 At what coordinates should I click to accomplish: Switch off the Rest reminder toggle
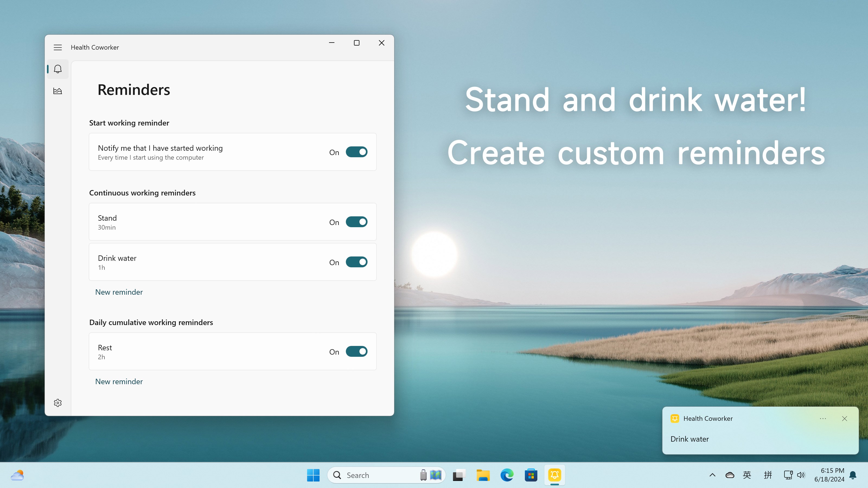pos(356,352)
